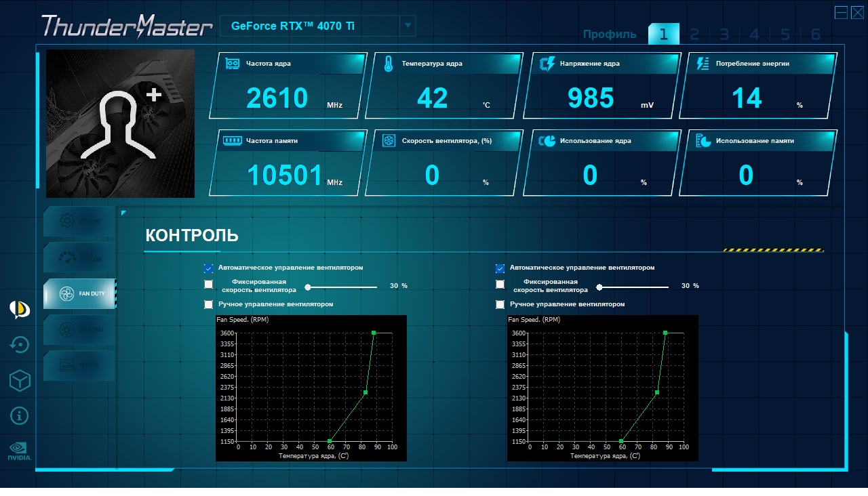868x496 pixels.
Task: Switch to profile 2
Action: coord(694,35)
